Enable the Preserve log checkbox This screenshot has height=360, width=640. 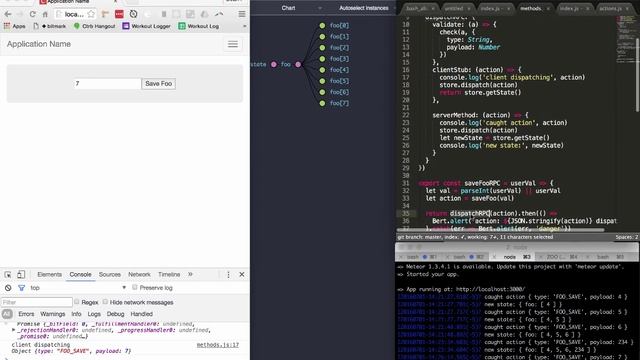click(135, 287)
